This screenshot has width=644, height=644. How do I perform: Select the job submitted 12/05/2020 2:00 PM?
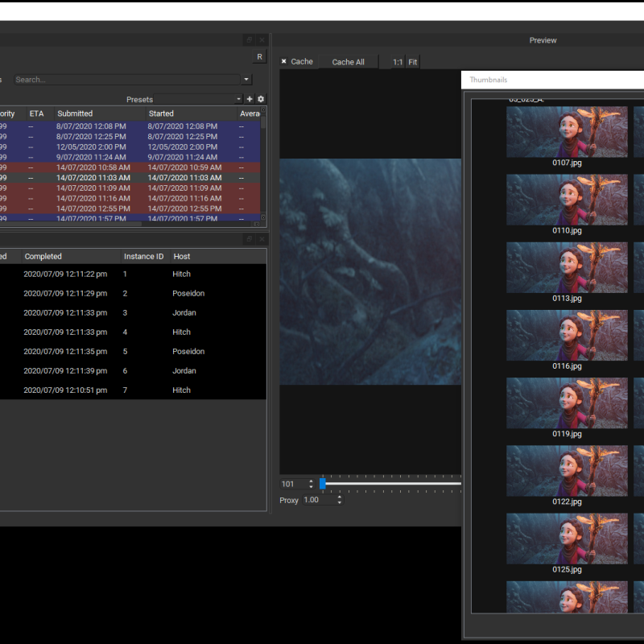[130, 147]
